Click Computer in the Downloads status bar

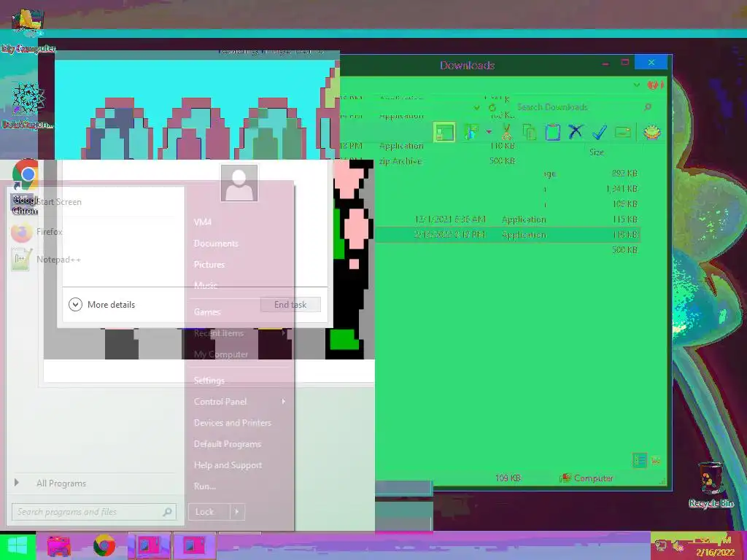587,478
